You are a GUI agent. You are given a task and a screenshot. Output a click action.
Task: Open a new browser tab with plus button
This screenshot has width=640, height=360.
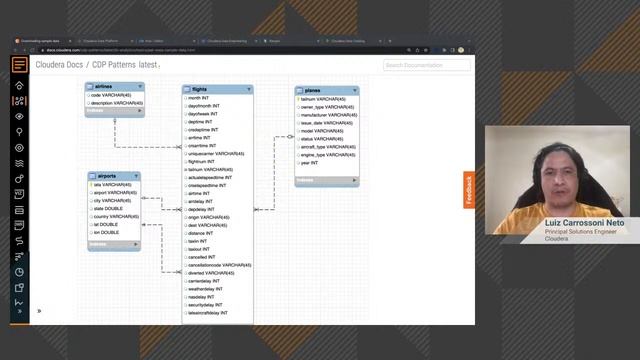point(390,41)
